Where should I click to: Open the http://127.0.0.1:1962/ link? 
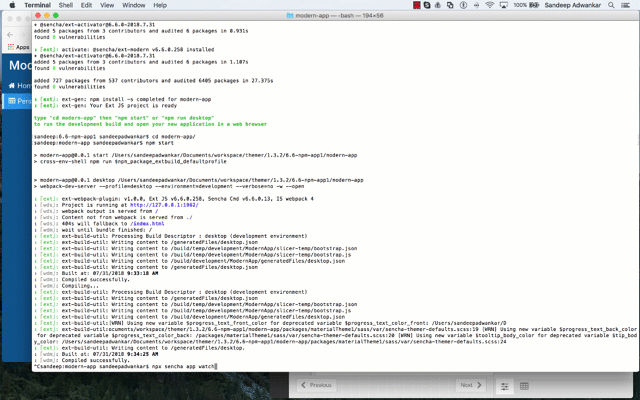coord(164,205)
